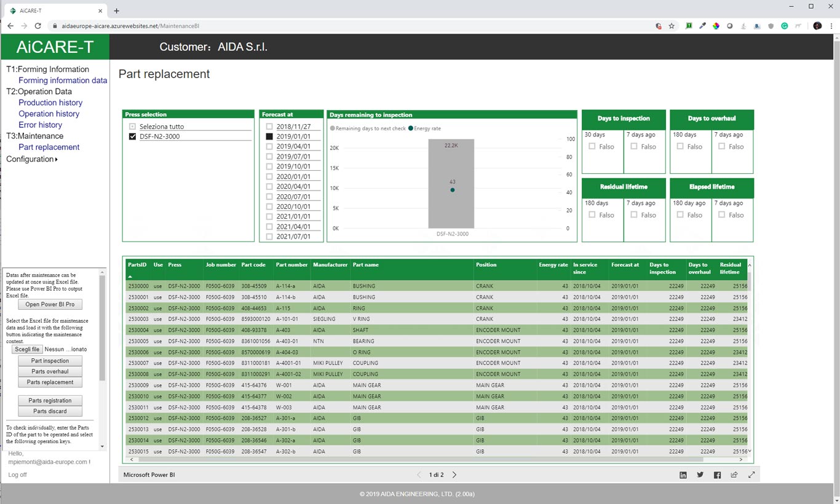The image size is (840, 504).
Task: Click the Parts registration button
Action: coord(50,401)
